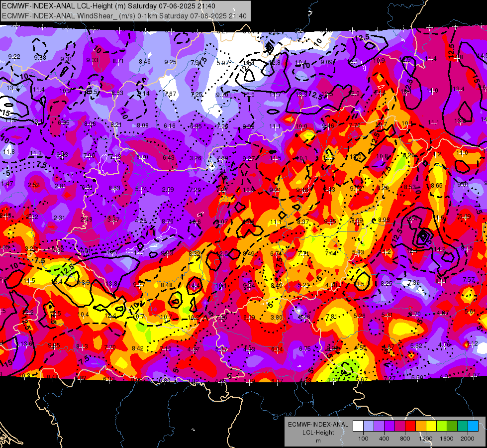Click the legend scale label 1200
The image size is (487, 448).
(425, 439)
